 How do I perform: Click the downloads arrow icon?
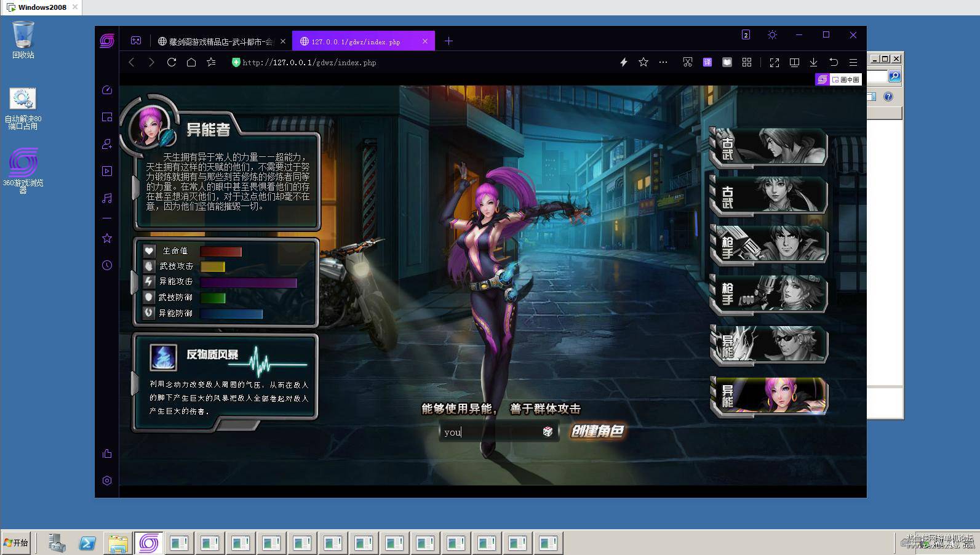pos(813,62)
